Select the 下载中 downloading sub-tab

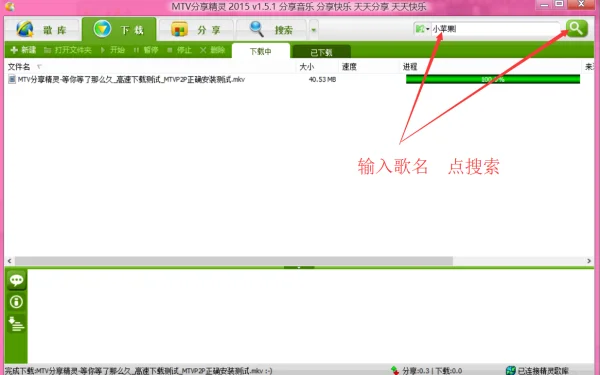[261, 51]
